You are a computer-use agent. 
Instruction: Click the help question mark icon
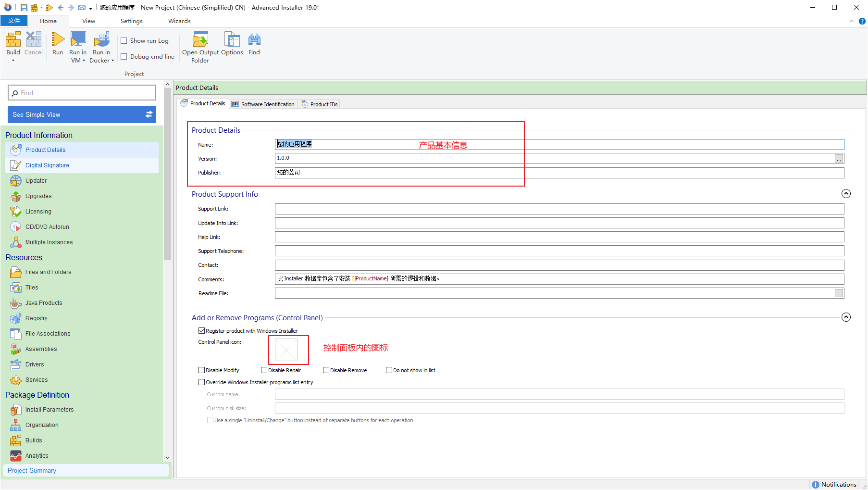pos(862,21)
